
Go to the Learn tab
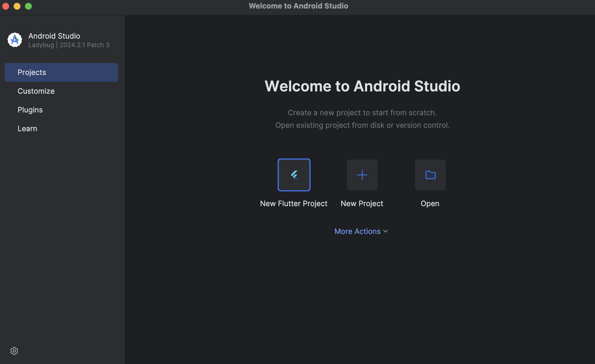pyautogui.click(x=61, y=129)
